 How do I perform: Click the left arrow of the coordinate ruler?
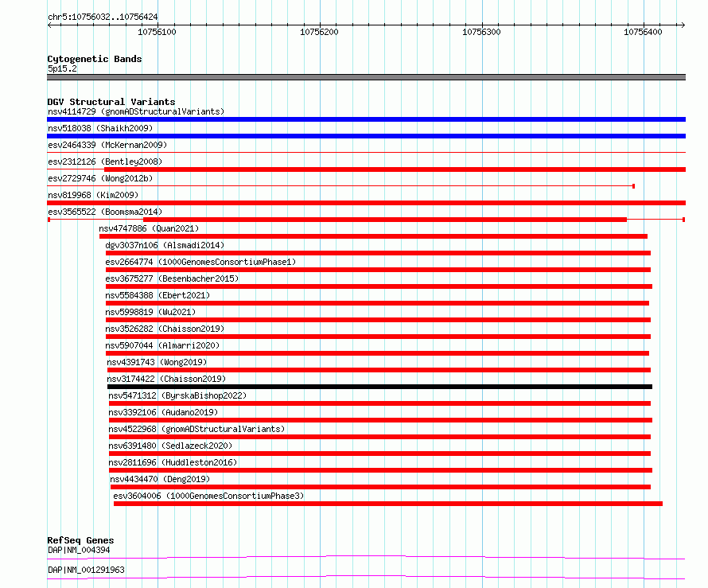pos(49,25)
